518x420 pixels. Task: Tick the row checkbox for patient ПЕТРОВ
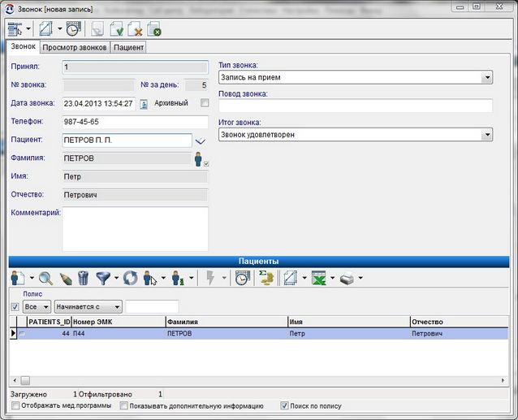tap(22, 334)
